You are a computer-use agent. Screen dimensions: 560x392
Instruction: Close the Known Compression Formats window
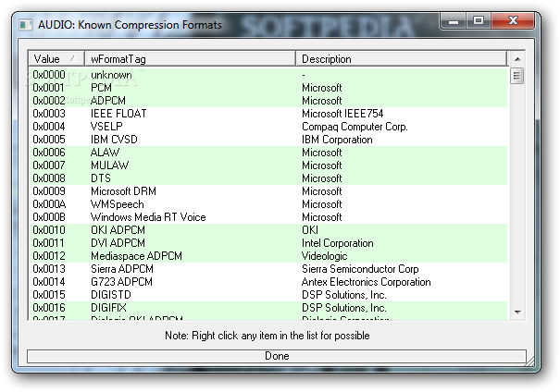pos(513,21)
